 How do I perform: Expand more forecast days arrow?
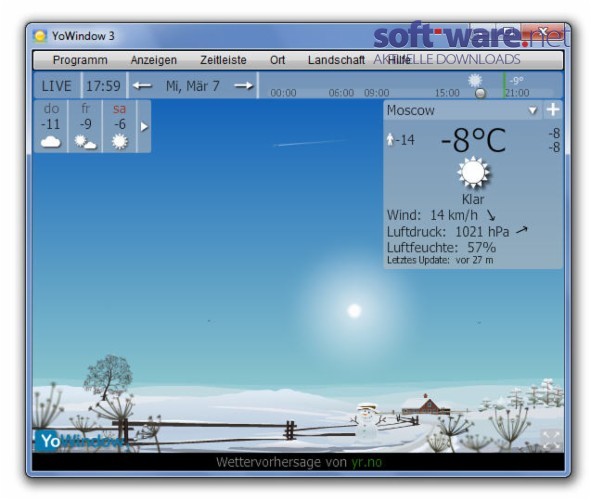click(144, 127)
